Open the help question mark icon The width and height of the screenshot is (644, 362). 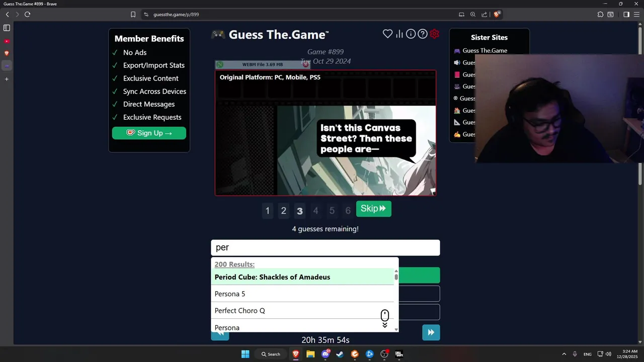(423, 34)
